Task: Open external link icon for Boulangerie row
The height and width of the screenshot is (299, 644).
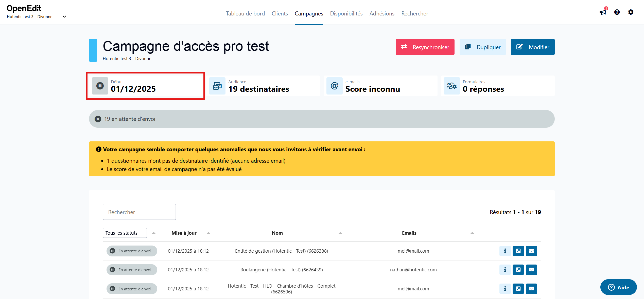Action: [x=518, y=270]
